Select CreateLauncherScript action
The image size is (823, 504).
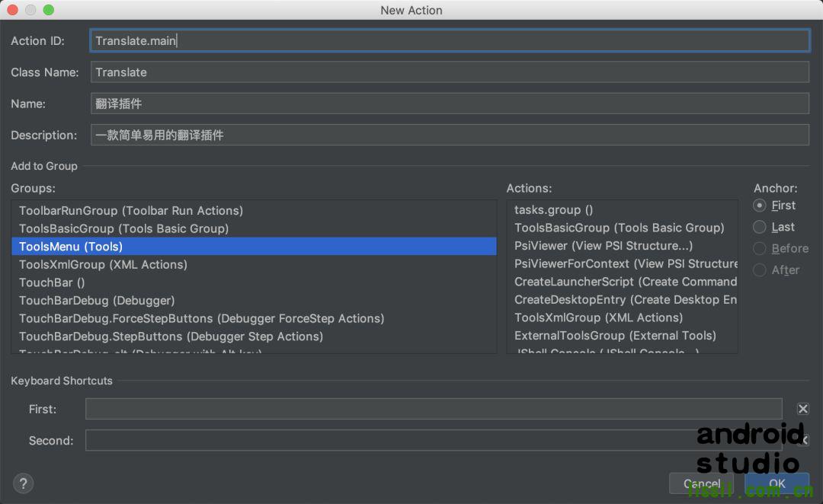622,281
